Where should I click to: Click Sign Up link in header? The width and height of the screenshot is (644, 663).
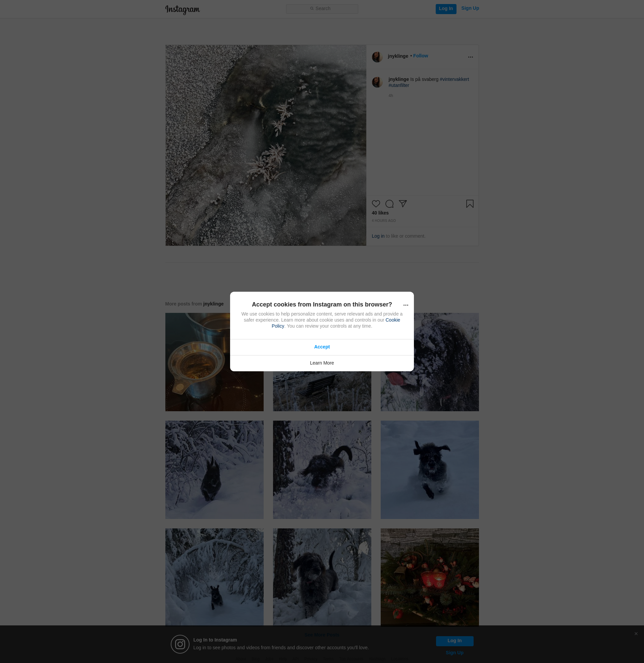tap(470, 8)
